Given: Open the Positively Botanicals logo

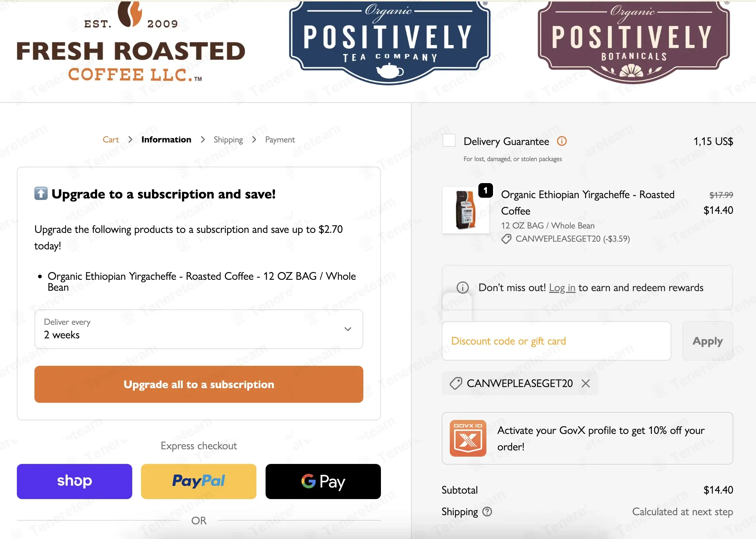Looking at the screenshot, I should (x=634, y=42).
